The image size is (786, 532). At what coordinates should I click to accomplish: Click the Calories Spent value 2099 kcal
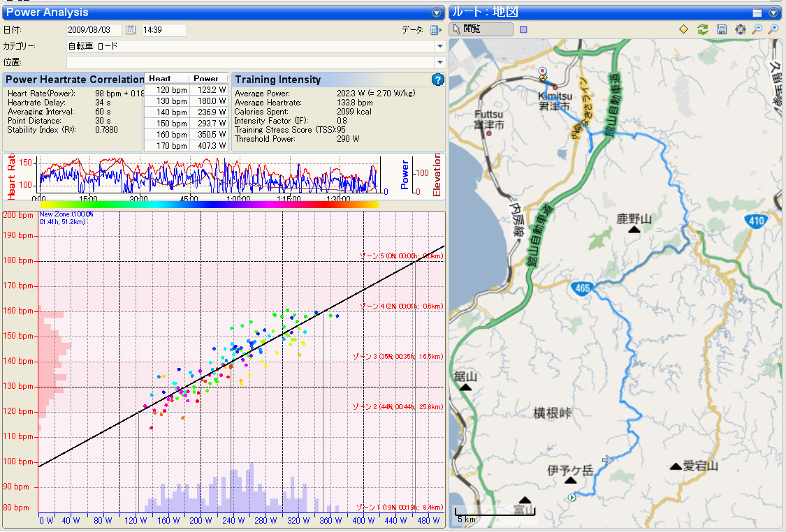coord(354,112)
